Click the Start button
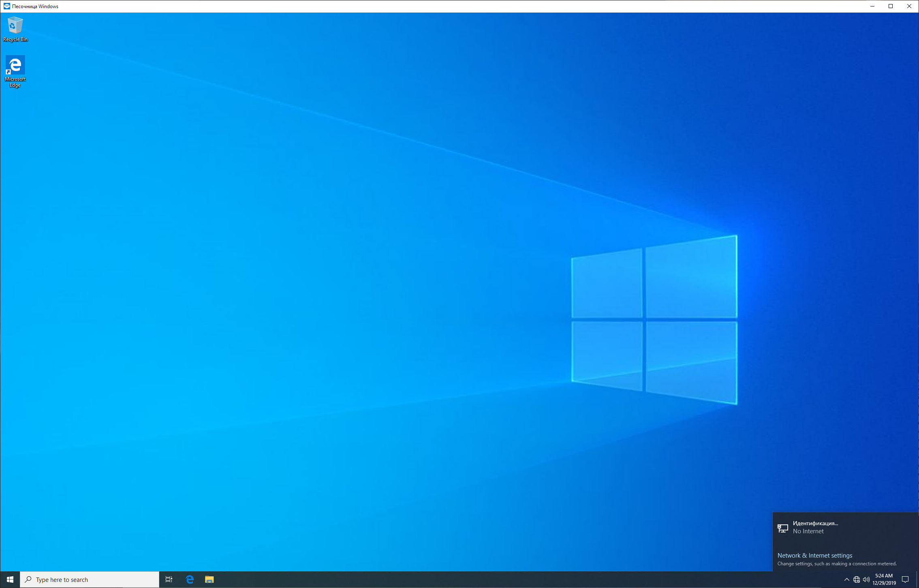The height and width of the screenshot is (588, 919). click(x=9, y=579)
